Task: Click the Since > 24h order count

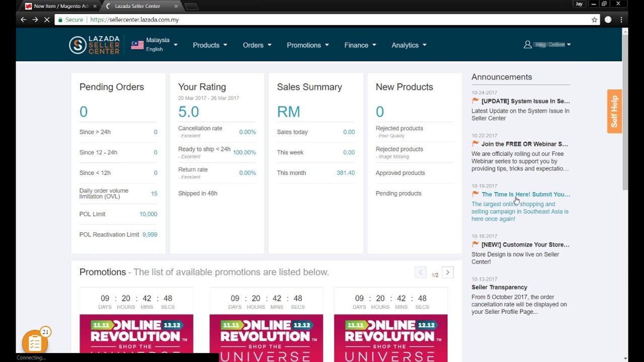Action: (155, 132)
